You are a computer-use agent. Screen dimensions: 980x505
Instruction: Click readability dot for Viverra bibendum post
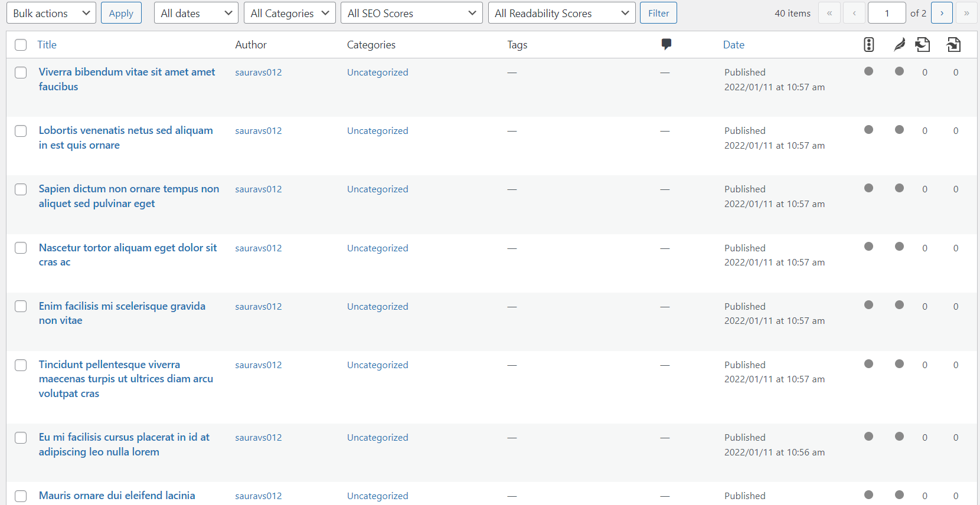point(899,71)
